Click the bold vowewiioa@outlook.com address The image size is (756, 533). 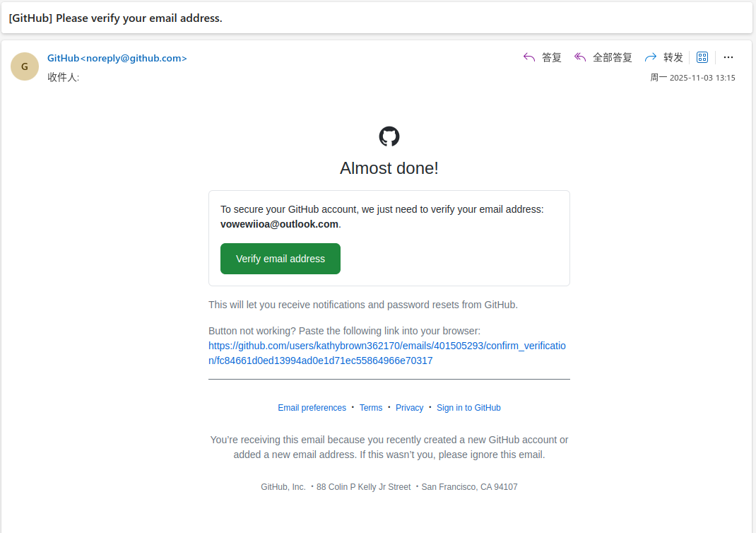click(x=279, y=224)
